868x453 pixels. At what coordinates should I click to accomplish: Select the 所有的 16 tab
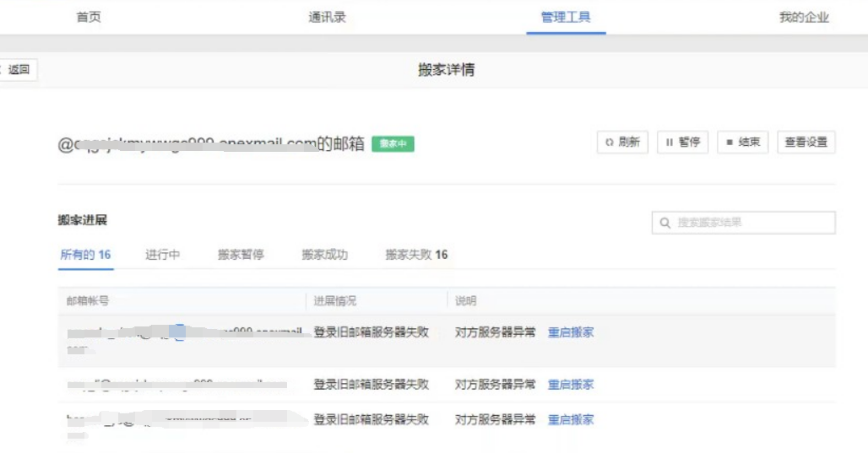[85, 255]
